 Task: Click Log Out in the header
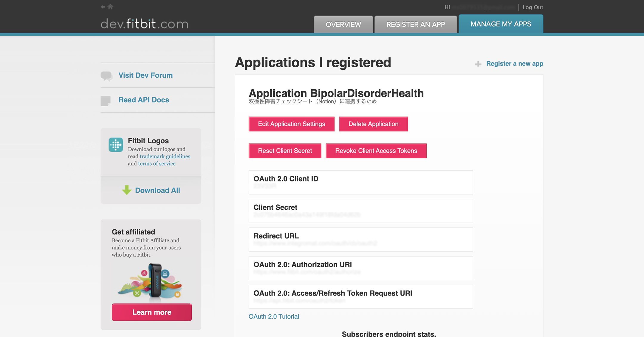533,7
